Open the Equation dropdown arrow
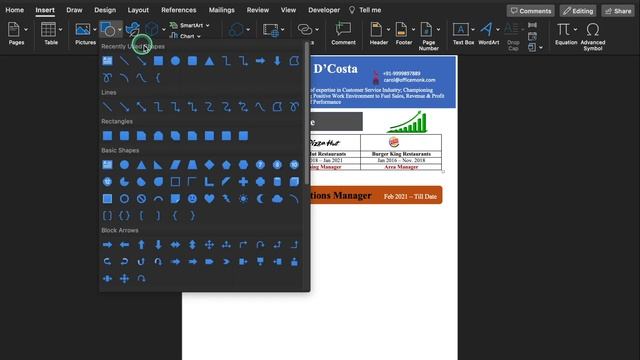The image size is (640, 360). click(x=576, y=29)
